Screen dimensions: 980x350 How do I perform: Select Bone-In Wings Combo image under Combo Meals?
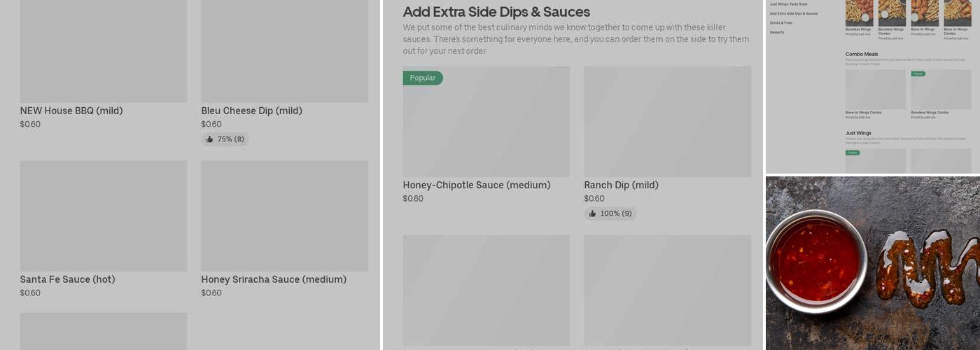tap(875, 89)
